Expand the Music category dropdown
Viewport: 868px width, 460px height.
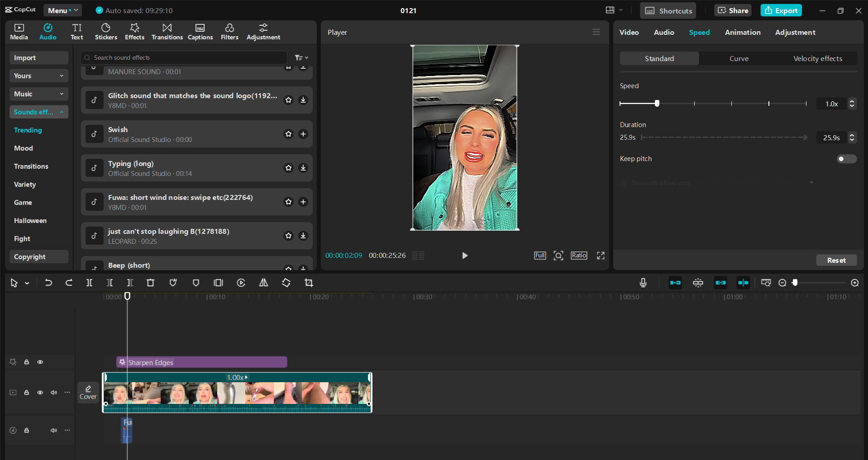point(62,94)
